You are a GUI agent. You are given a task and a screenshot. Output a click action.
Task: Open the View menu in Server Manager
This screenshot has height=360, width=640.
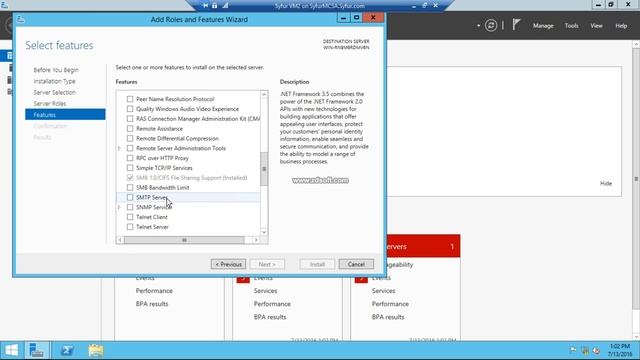click(596, 26)
